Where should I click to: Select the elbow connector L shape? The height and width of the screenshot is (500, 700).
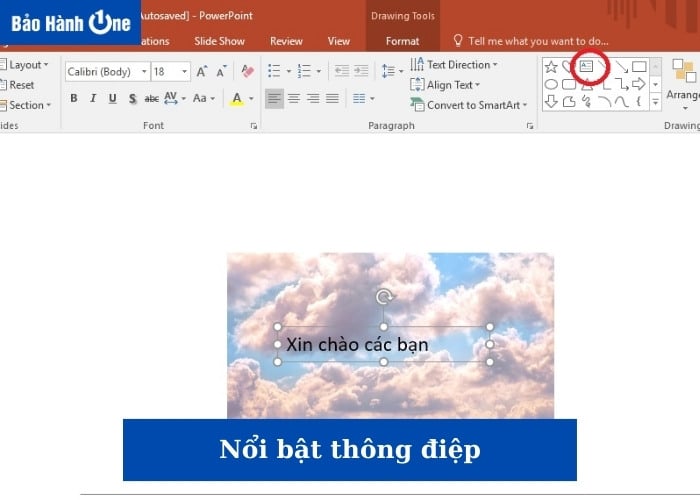tap(606, 84)
